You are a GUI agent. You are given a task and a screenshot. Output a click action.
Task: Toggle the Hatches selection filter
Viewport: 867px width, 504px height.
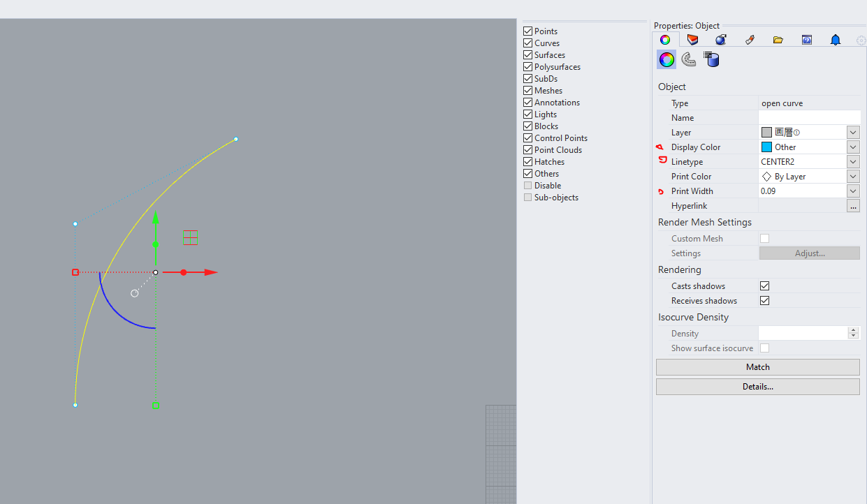pos(527,161)
